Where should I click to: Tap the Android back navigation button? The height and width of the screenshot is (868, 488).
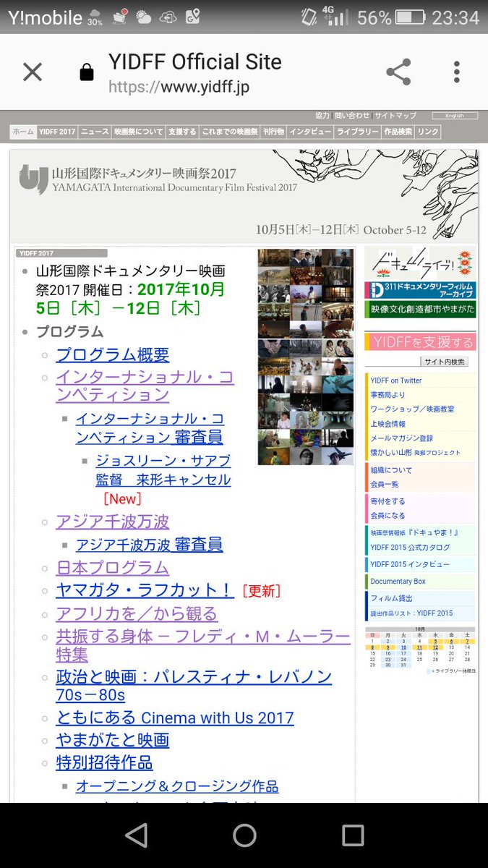[136, 835]
